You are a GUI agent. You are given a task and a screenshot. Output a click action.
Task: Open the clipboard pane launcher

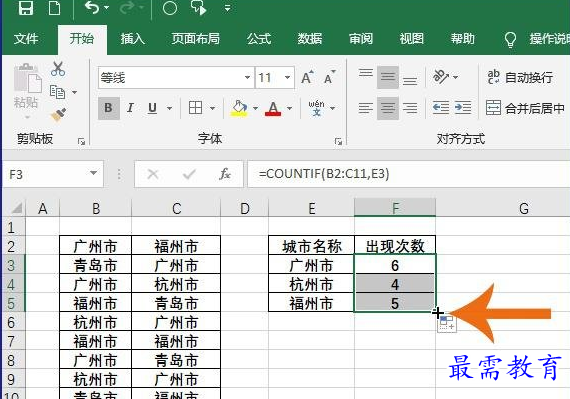(x=81, y=141)
